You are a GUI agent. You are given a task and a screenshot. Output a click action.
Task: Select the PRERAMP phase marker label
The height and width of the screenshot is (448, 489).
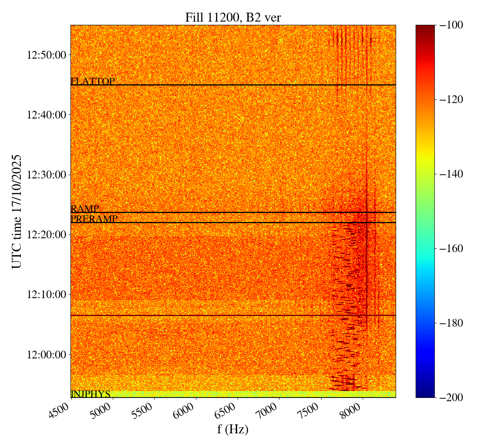(x=94, y=219)
